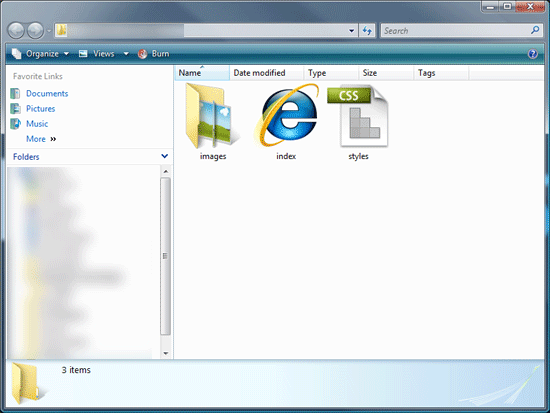Close the Explorer window
The image size is (550, 413).
[530, 6]
